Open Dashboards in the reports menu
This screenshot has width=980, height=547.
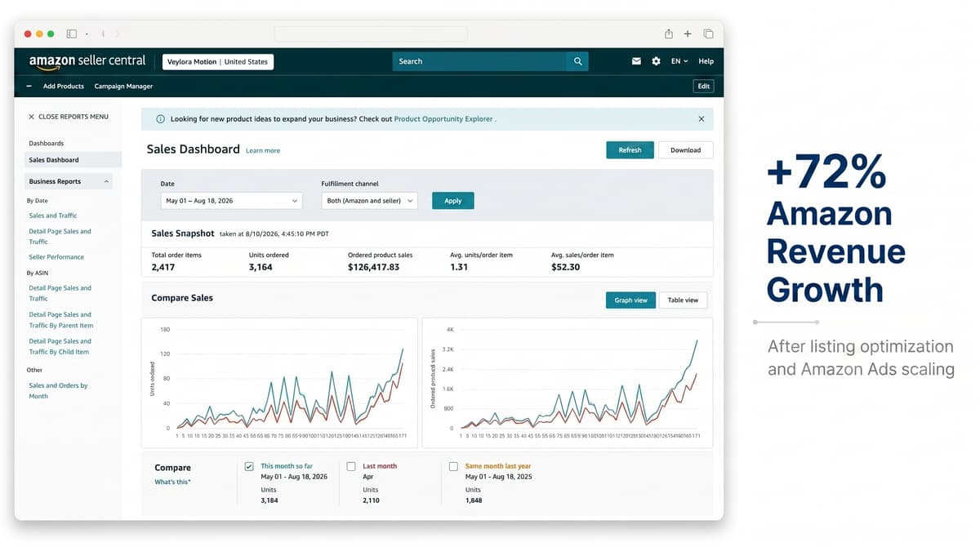[46, 144]
